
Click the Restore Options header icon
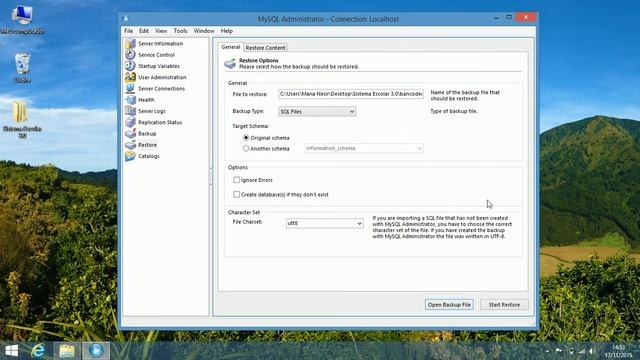(230, 63)
